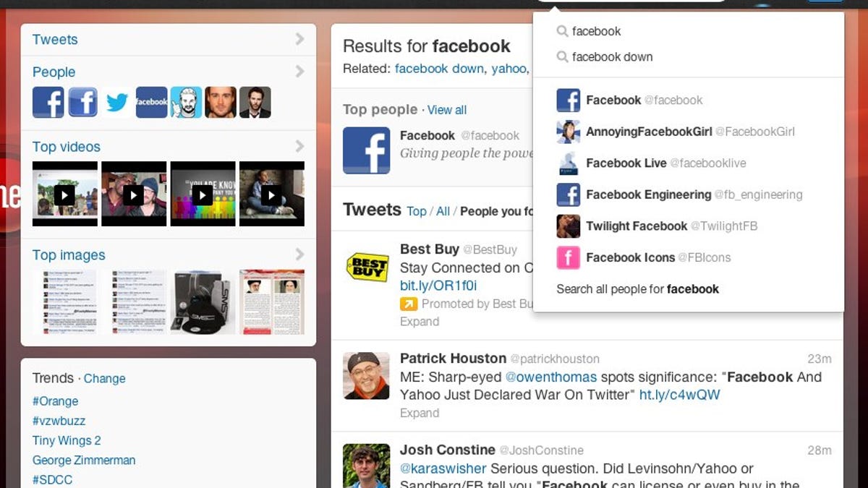Expand the People section arrow
This screenshot has height=488, width=868.
pos(299,72)
